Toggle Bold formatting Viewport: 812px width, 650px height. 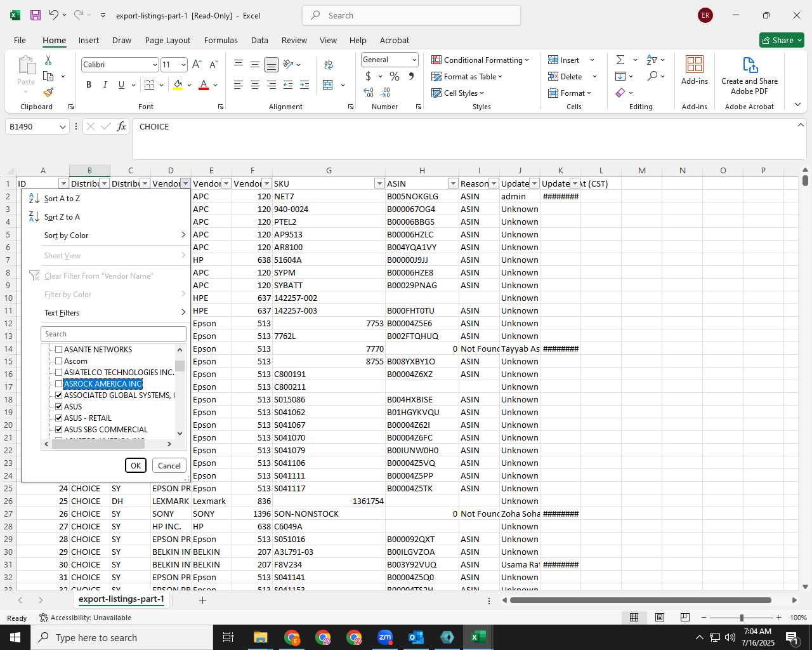tap(89, 85)
